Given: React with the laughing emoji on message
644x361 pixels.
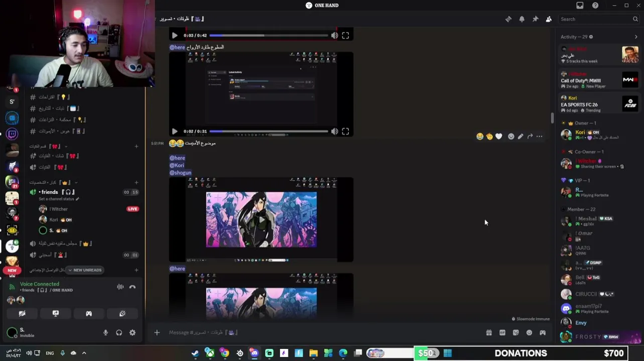Looking at the screenshot, I should point(480,136).
